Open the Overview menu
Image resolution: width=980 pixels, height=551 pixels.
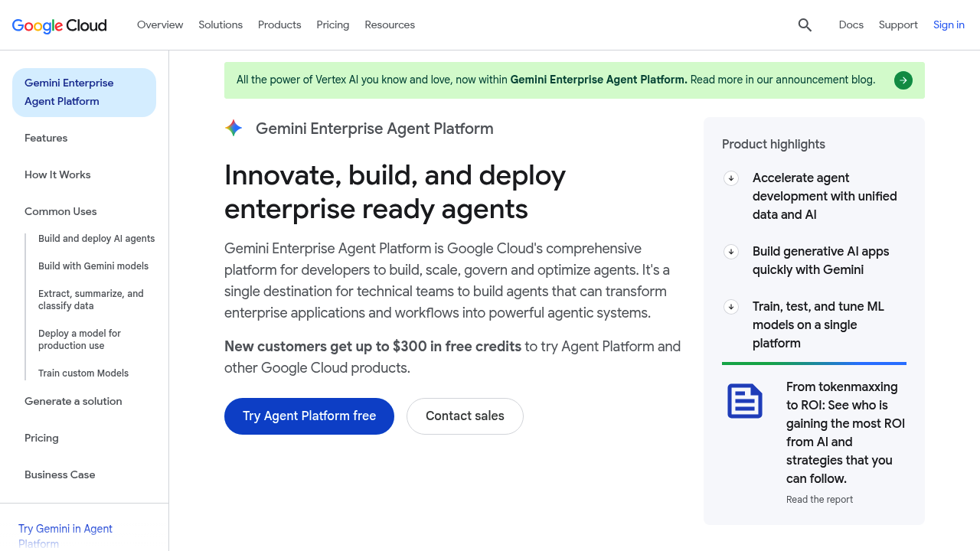[x=160, y=25]
